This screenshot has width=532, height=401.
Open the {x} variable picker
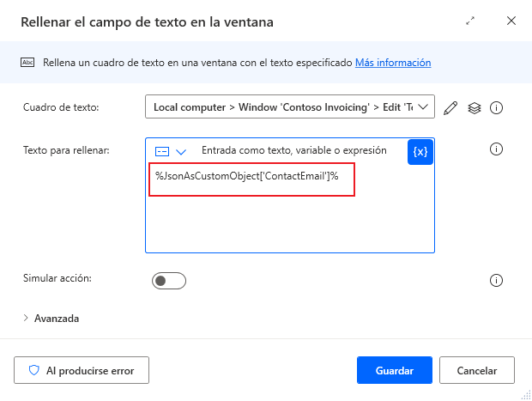coord(420,151)
